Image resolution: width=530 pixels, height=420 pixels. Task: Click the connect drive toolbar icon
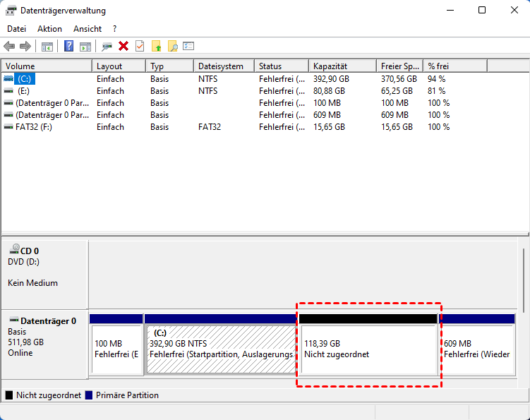click(x=107, y=47)
